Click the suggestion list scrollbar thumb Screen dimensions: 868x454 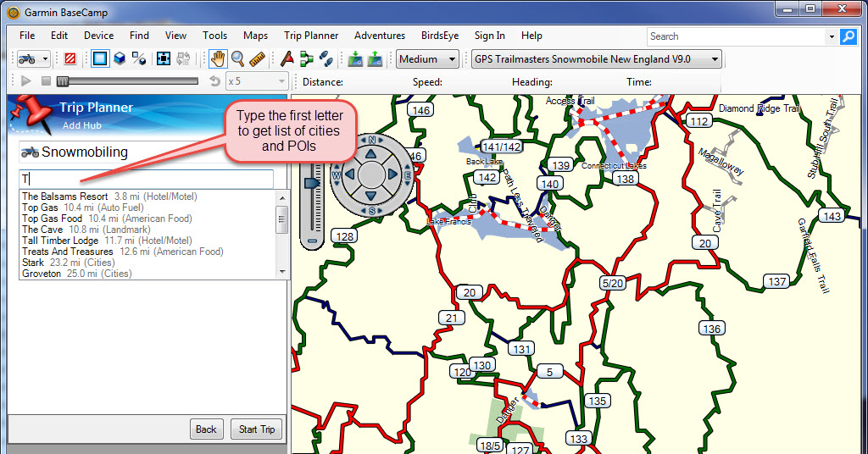point(282,219)
